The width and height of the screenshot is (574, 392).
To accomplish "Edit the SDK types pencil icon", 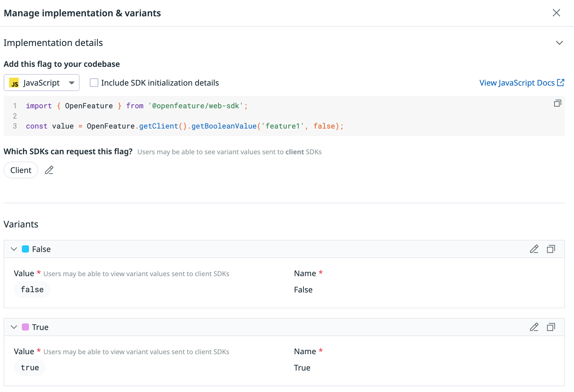I will (49, 170).
